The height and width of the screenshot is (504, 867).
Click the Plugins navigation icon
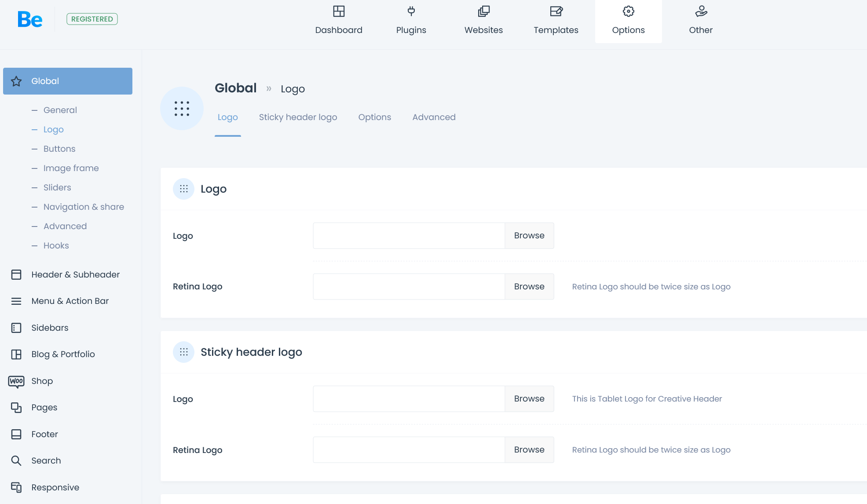(411, 11)
